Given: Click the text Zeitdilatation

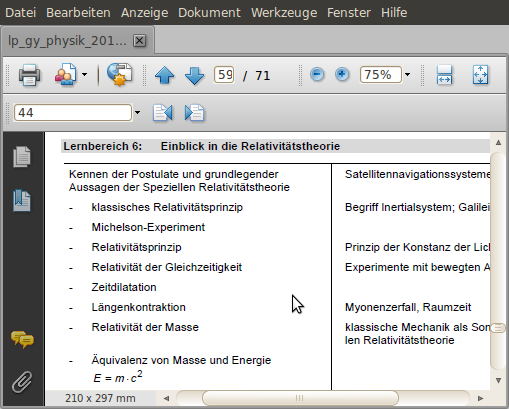Looking at the screenshot, I should pos(124,287).
